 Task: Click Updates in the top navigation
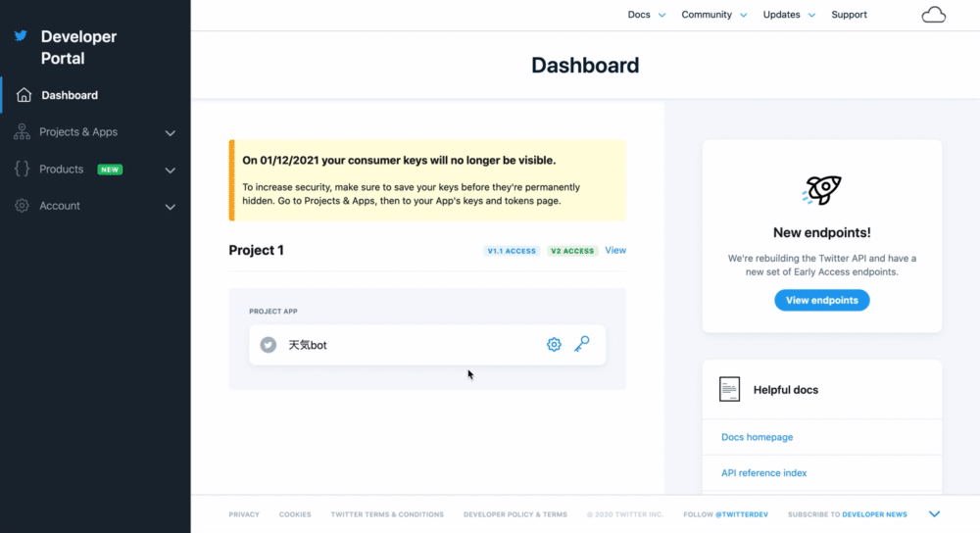tap(781, 15)
